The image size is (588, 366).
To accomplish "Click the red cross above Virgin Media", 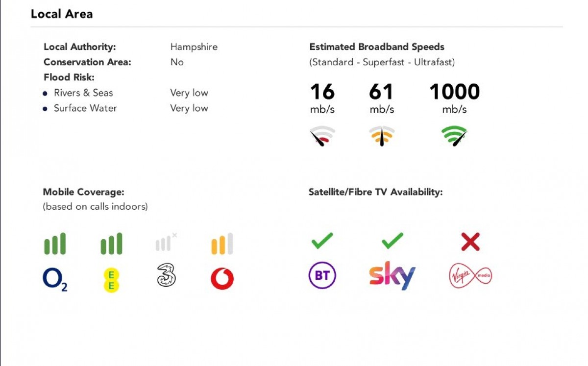I will [470, 242].
